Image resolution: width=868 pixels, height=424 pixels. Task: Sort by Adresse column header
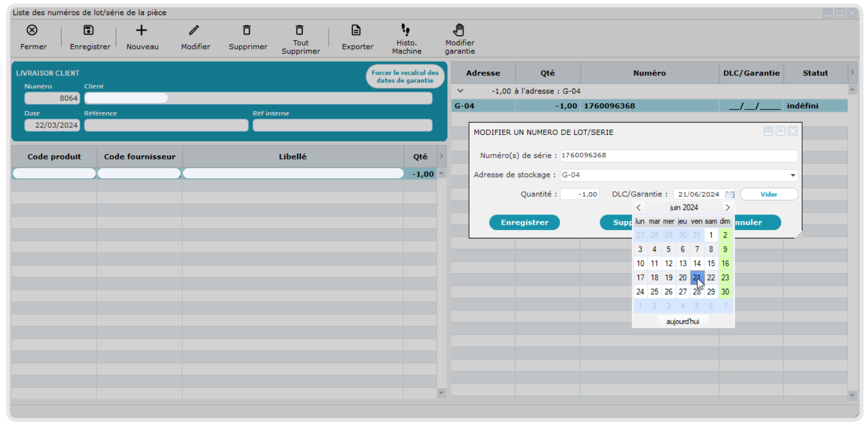tap(483, 73)
